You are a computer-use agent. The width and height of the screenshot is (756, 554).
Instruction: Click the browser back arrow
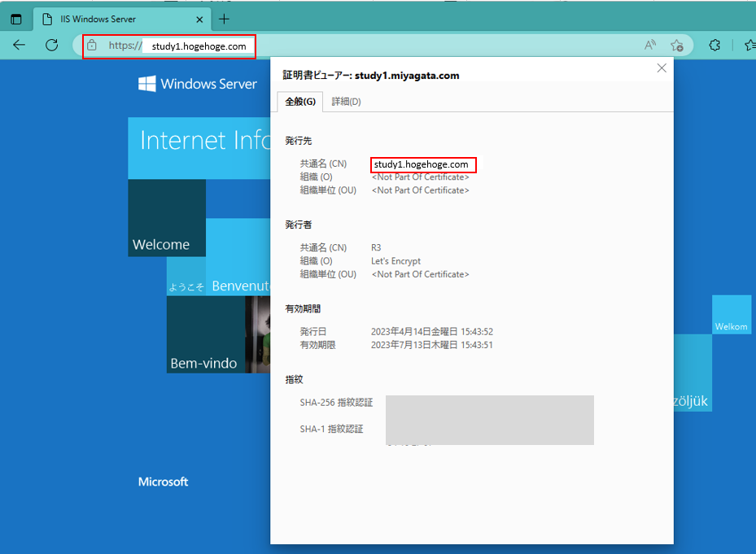pyautogui.click(x=20, y=46)
